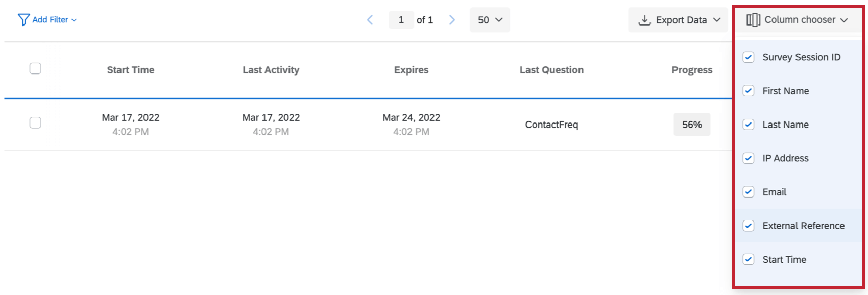Click the Expires column header

tap(411, 70)
